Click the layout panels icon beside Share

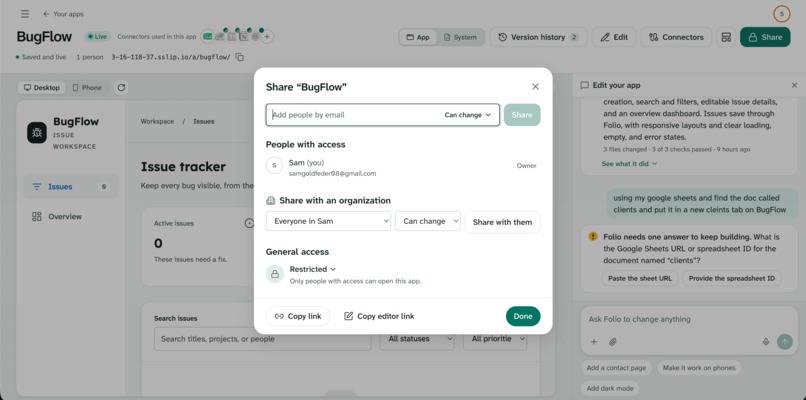pyautogui.click(x=726, y=37)
